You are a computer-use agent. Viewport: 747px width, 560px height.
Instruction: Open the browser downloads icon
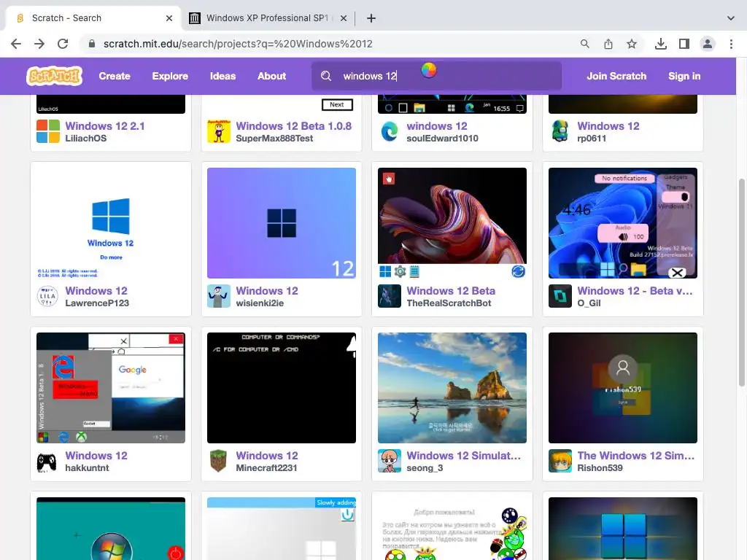pos(661,44)
